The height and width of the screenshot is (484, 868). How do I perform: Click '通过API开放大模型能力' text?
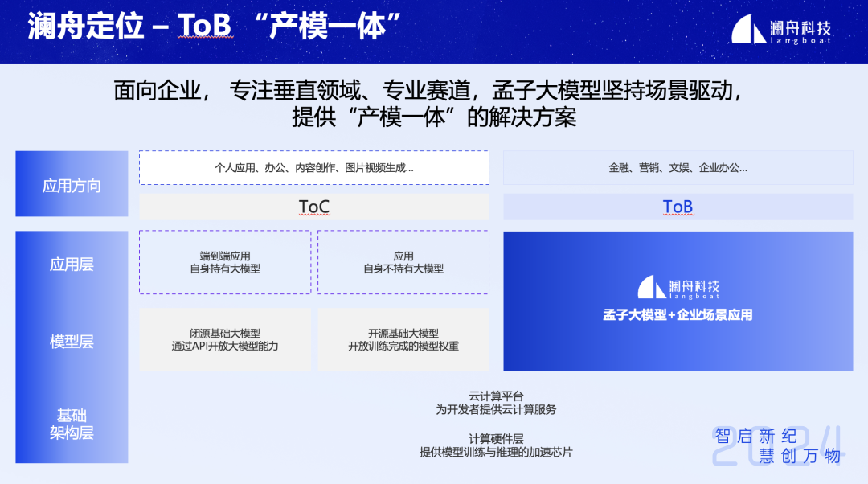pyautogui.click(x=225, y=346)
